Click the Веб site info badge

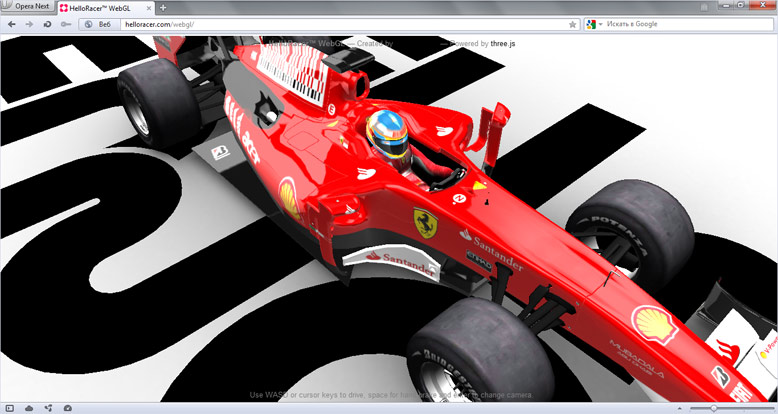(x=99, y=24)
